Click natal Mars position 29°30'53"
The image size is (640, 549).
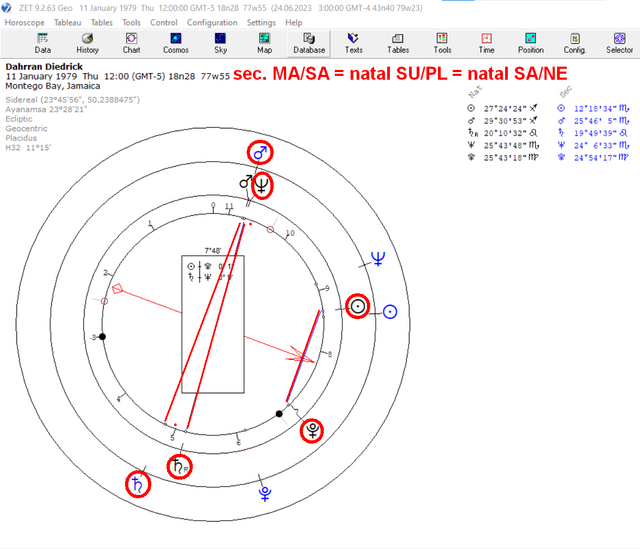coord(505,121)
